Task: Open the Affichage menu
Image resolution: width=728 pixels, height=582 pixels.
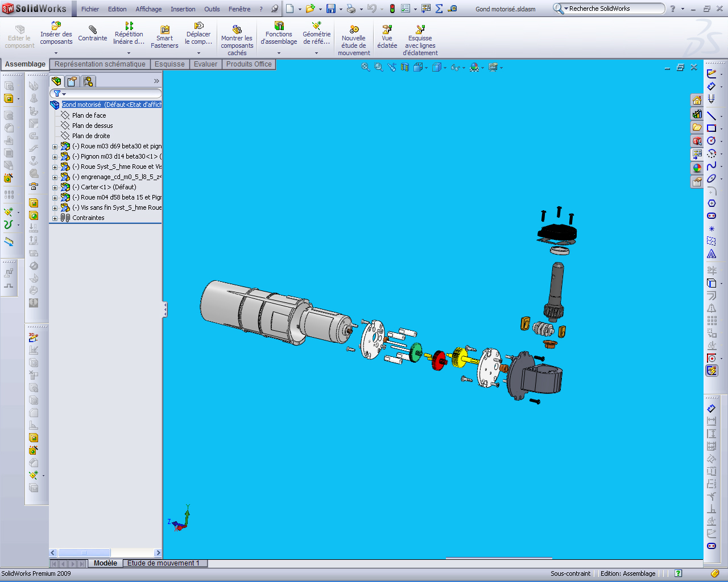Action: point(148,9)
